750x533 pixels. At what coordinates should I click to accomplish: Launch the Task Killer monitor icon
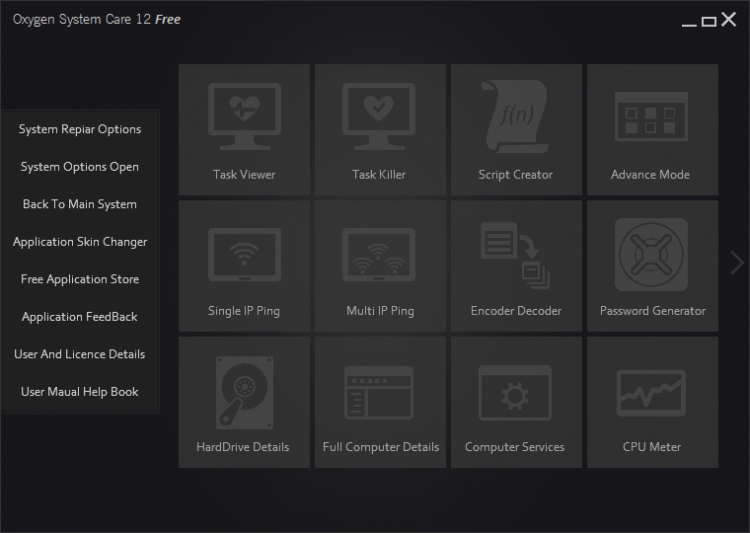379,116
